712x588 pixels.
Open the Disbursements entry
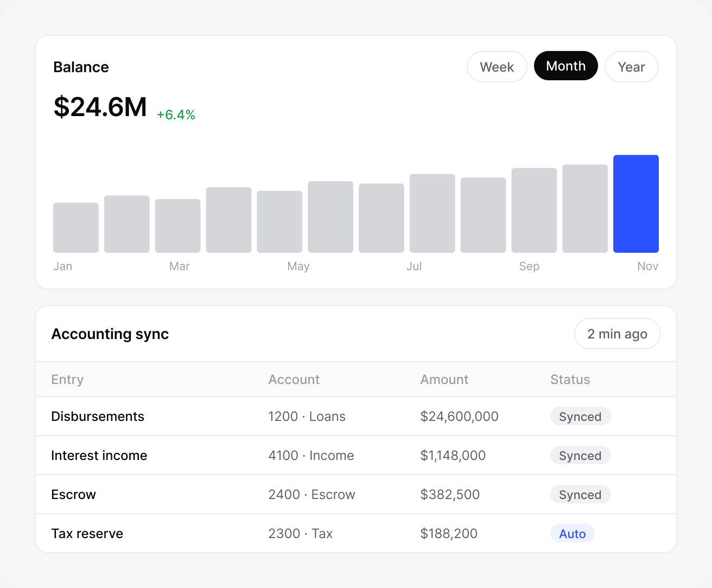(98, 417)
